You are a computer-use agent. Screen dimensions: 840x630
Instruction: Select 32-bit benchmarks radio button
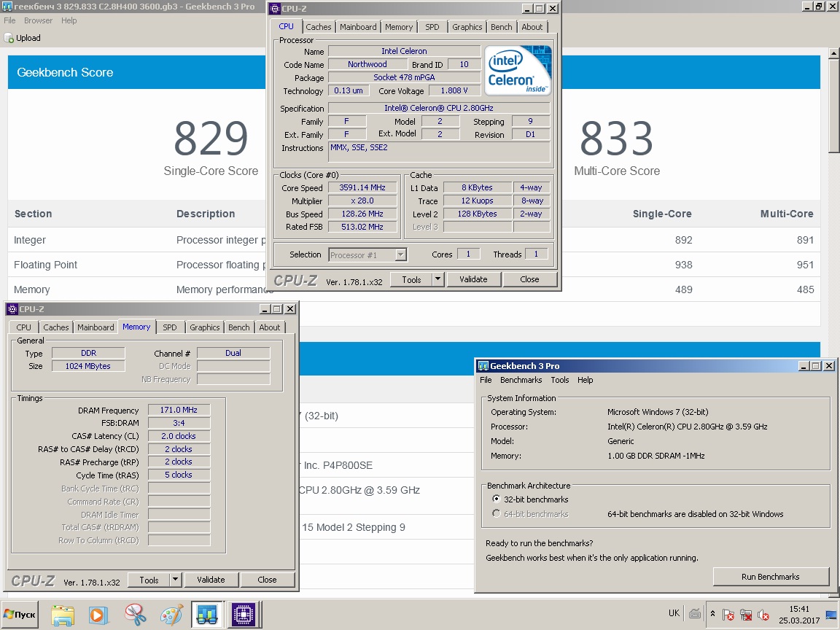tap(496, 499)
